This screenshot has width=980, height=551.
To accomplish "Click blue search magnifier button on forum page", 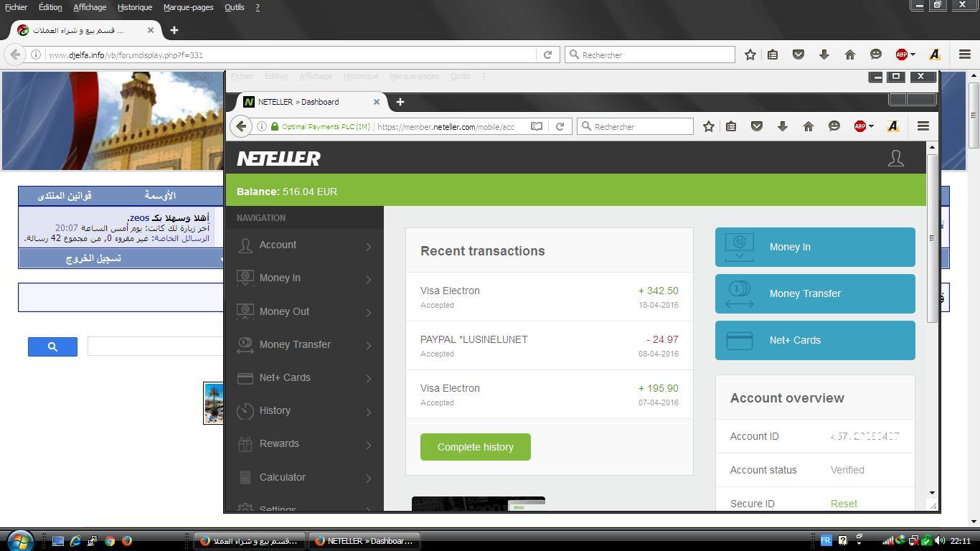I will coord(52,347).
